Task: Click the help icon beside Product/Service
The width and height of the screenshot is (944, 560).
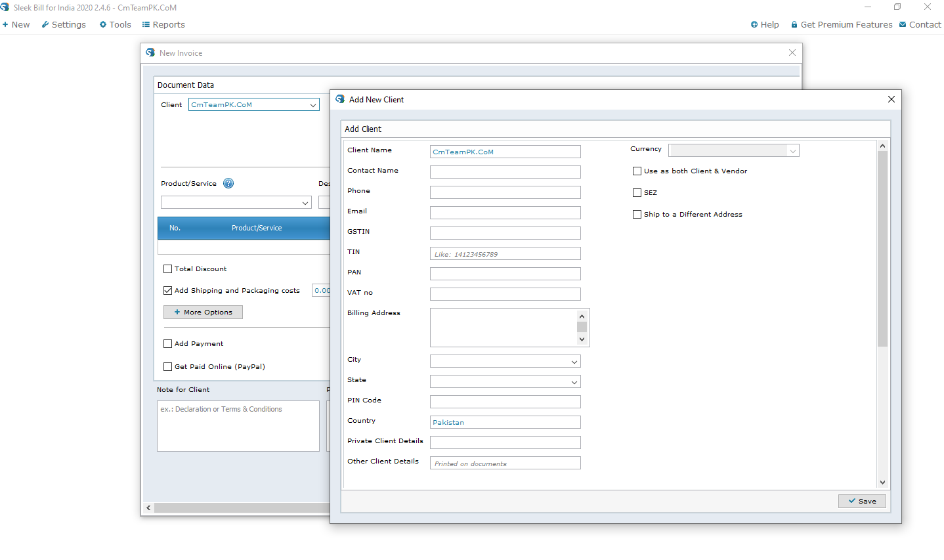Action: [228, 183]
